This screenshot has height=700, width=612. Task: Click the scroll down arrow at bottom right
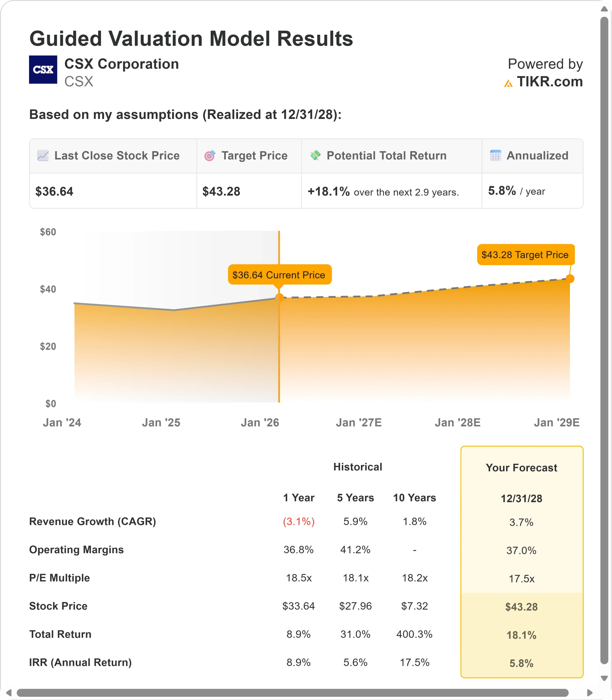click(604, 678)
